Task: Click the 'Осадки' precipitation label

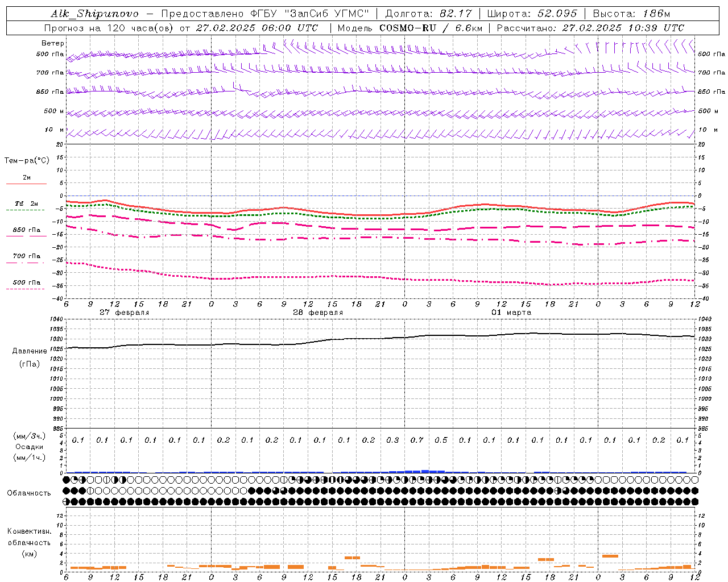Action: 30,447
